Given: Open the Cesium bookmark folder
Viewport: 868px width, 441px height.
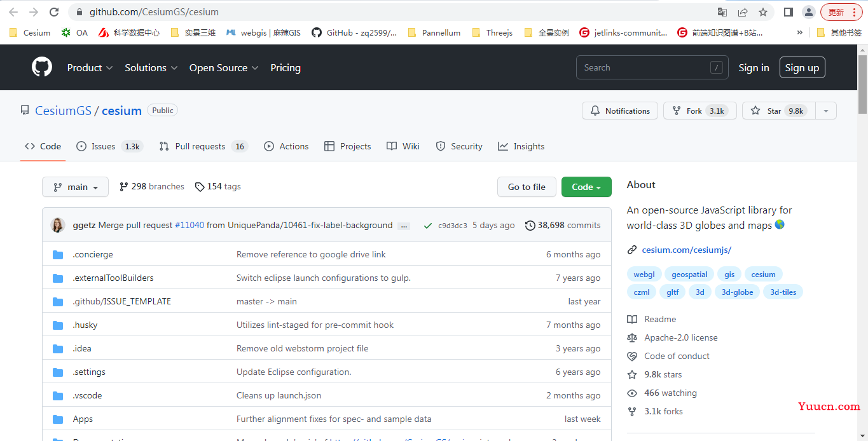Looking at the screenshot, I should pyautogui.click(x=30, y=32).
